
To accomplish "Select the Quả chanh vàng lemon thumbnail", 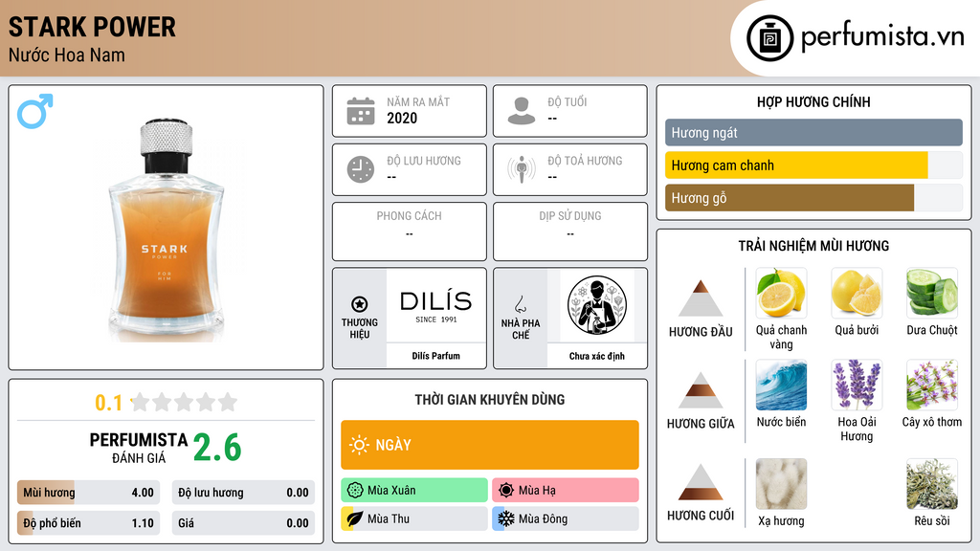I will pos(781,293).
